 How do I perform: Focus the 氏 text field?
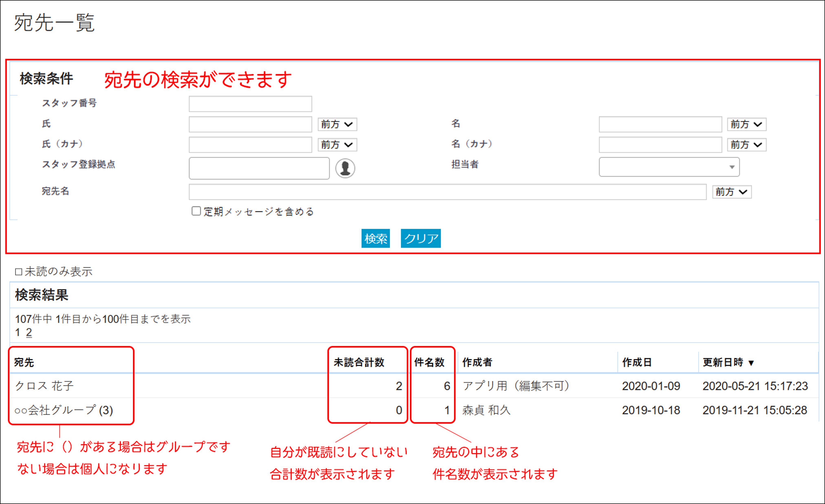pos(250,124)
